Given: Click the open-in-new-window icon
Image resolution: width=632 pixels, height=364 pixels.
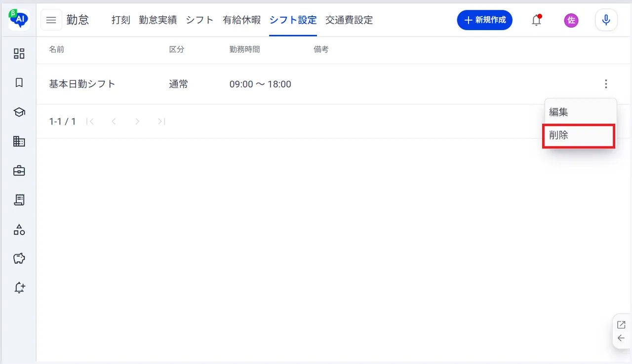Looking at the screenshot, I should (621, 325).
